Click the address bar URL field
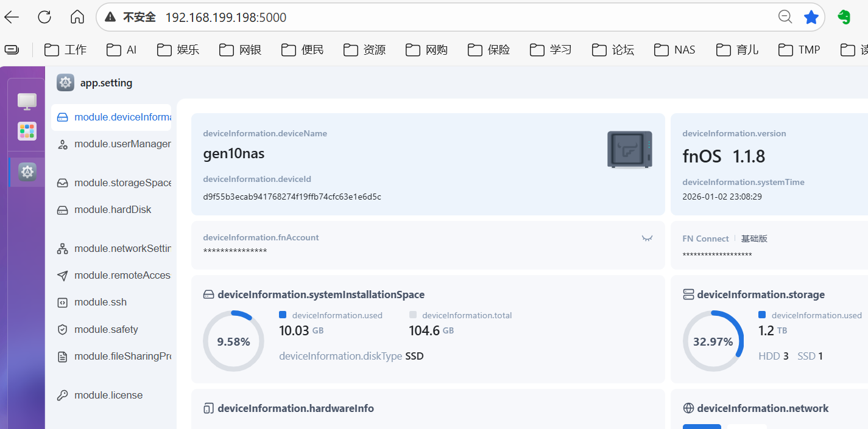This screenshot has height=429, width=868. [426, 18]
